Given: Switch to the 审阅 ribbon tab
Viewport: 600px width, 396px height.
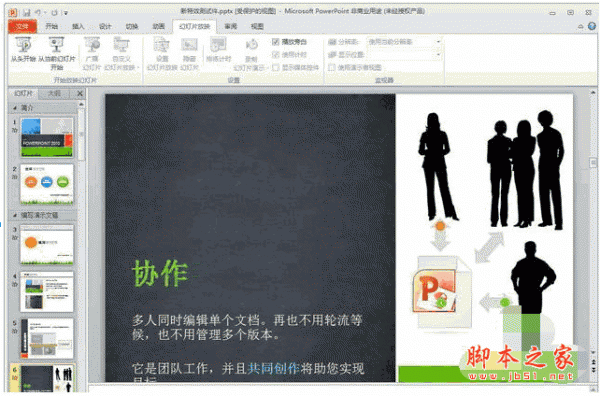Looking at the screenshot, I should coord(231,26).
